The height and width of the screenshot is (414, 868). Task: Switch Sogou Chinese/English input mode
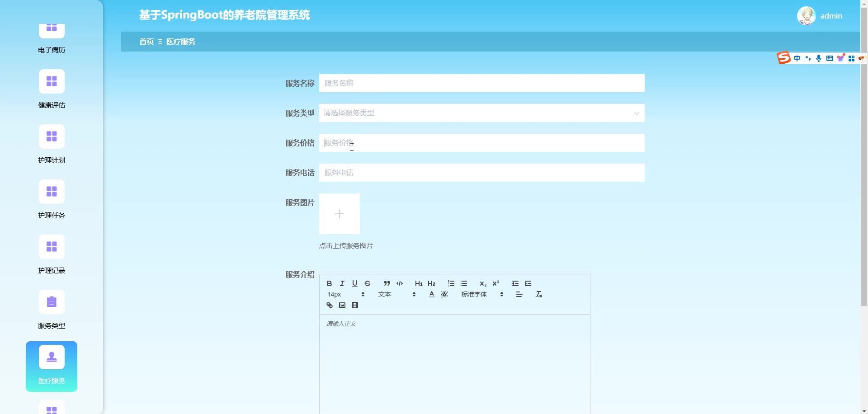click(797, 58)
